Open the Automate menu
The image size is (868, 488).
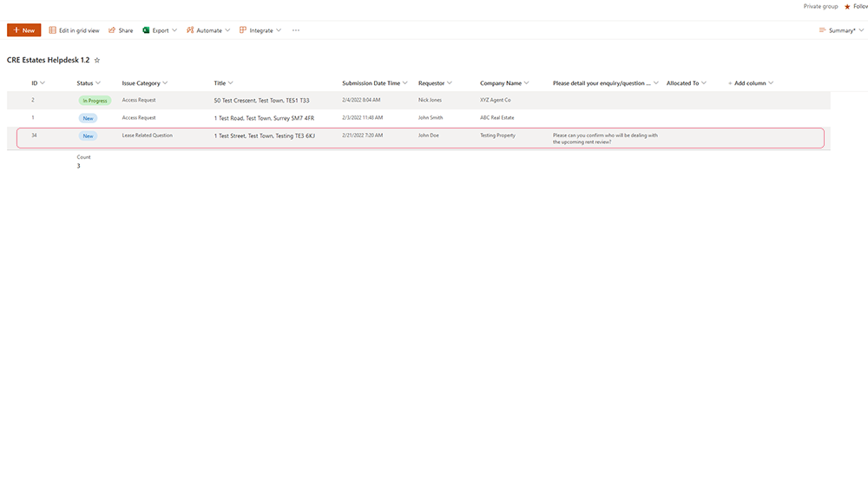[208, 30]
